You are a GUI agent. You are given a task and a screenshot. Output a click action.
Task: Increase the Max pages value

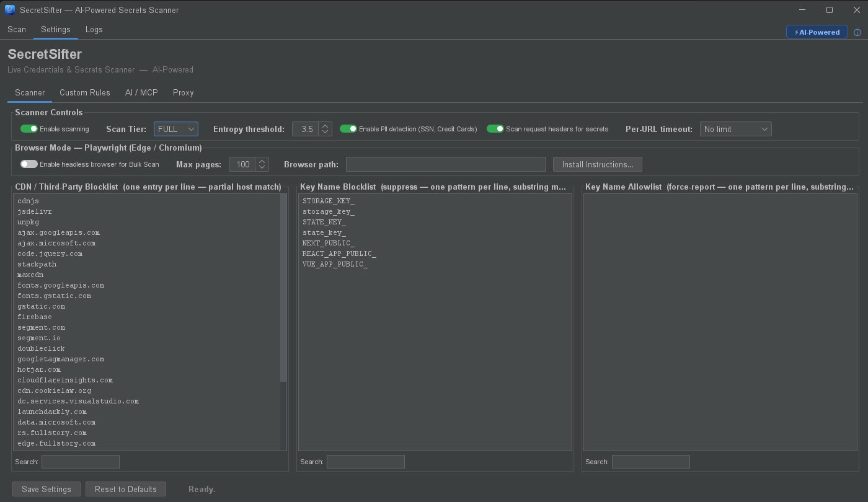[262, 161]
